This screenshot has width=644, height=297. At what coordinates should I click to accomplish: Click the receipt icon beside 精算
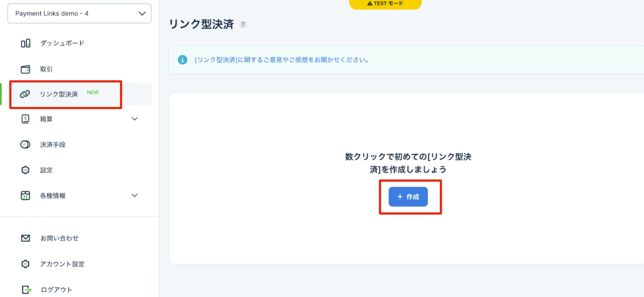tap(25, 119)
